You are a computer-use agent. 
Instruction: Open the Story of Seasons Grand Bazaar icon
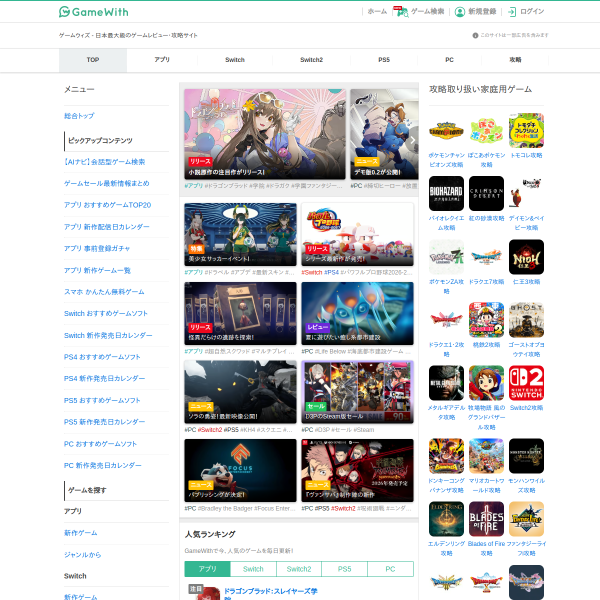pyautogui.click(x=486, y=383)
